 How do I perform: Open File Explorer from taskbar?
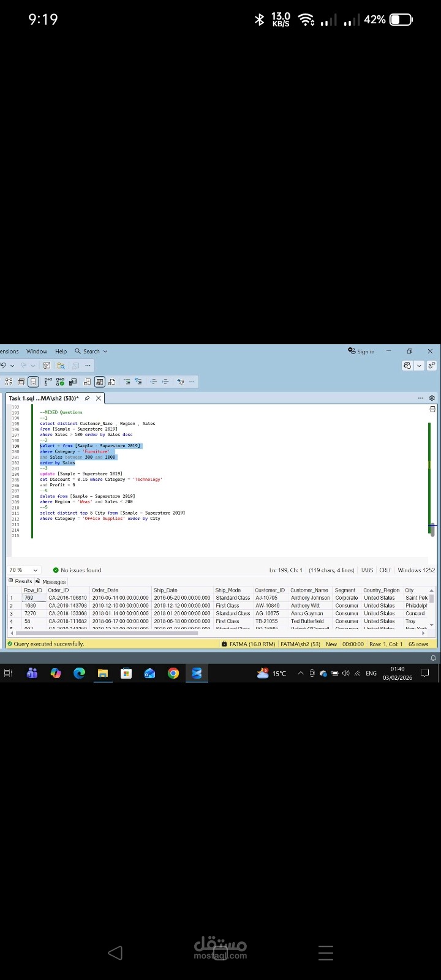pyautogui.click(x=103, y=673)
